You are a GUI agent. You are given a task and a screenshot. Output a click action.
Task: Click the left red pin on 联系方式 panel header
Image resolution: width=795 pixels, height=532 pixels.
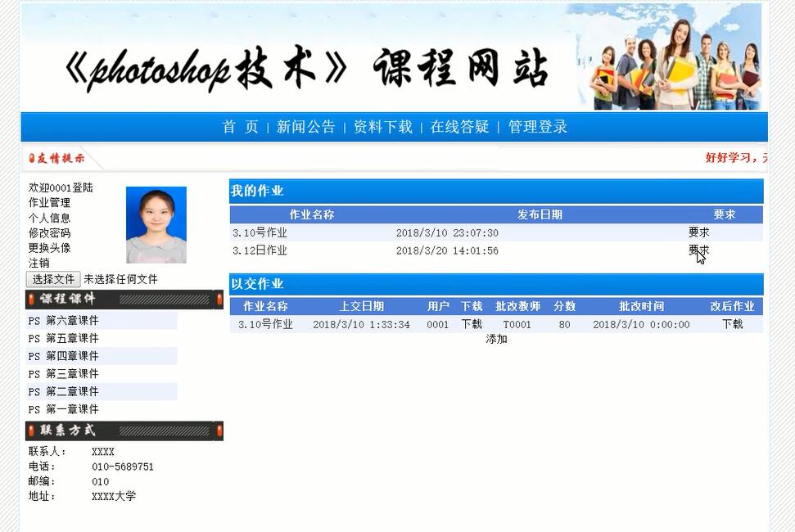(x=29, y=431)
